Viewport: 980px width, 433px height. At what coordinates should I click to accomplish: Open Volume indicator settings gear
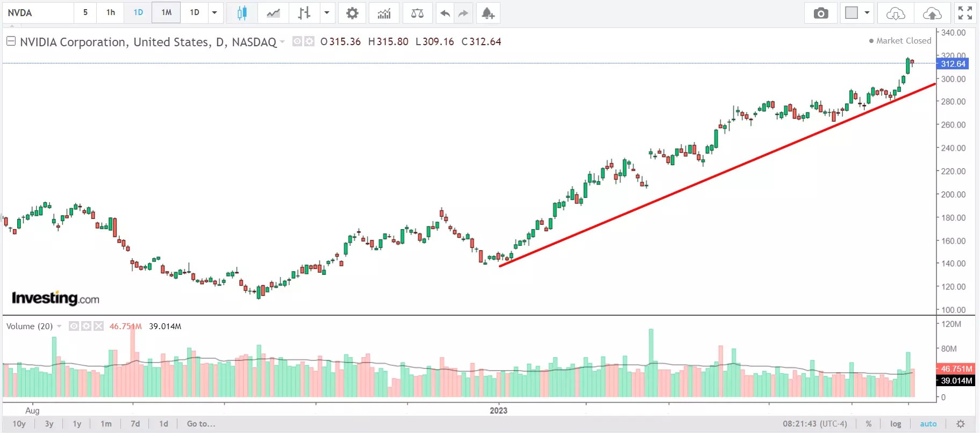click(86, 326)
